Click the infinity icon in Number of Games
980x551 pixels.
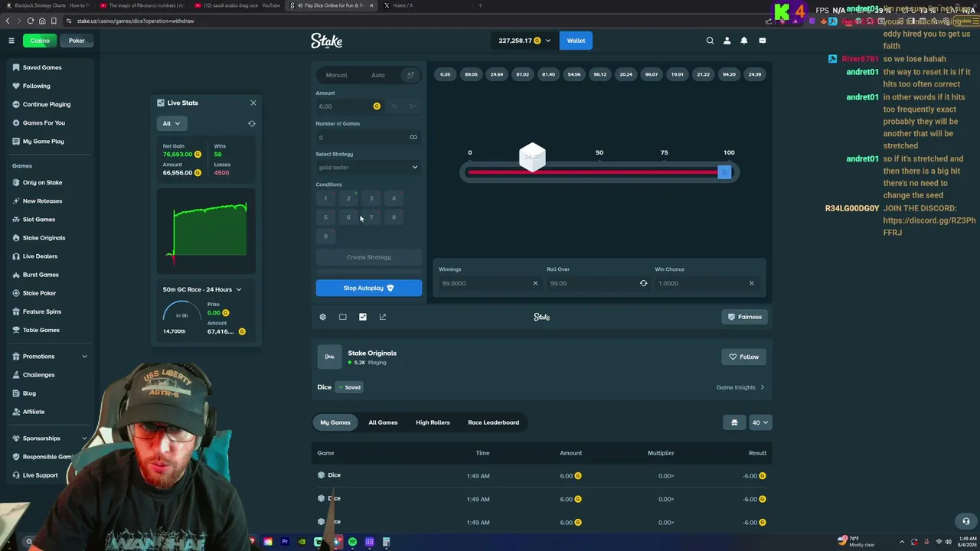coord(413,137)
